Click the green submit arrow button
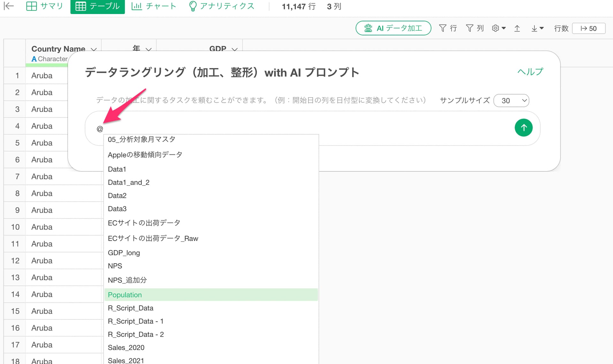613x364 pixels. pyautogui.click(x=523, y=128)
